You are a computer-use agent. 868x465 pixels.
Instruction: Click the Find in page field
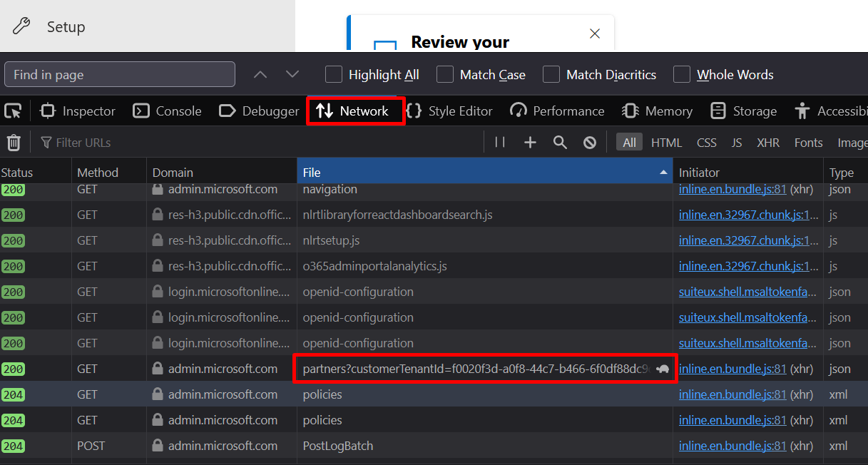coord(120,74)
